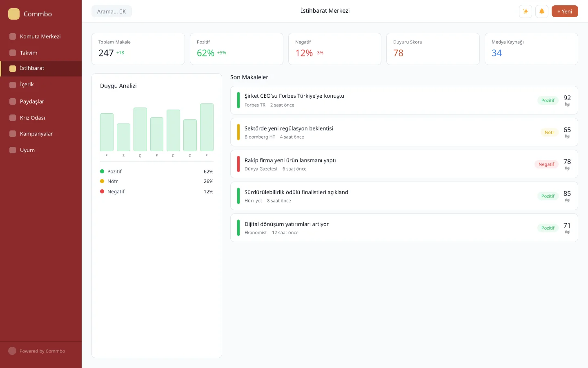Click the Uyum sidebar icon
The width and height of the screenshot is (588, 368).
point(13,150)
